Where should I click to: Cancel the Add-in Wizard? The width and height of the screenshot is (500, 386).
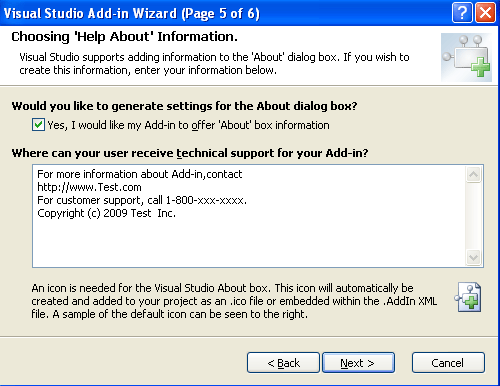pyautogui.click(x=448, y=363)
